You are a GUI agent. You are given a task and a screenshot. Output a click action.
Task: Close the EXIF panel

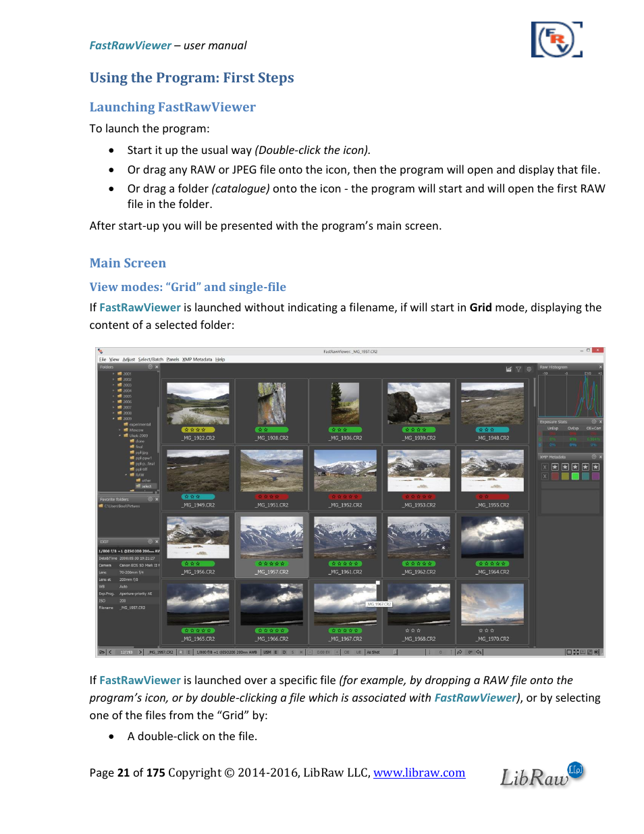point(157,541)
